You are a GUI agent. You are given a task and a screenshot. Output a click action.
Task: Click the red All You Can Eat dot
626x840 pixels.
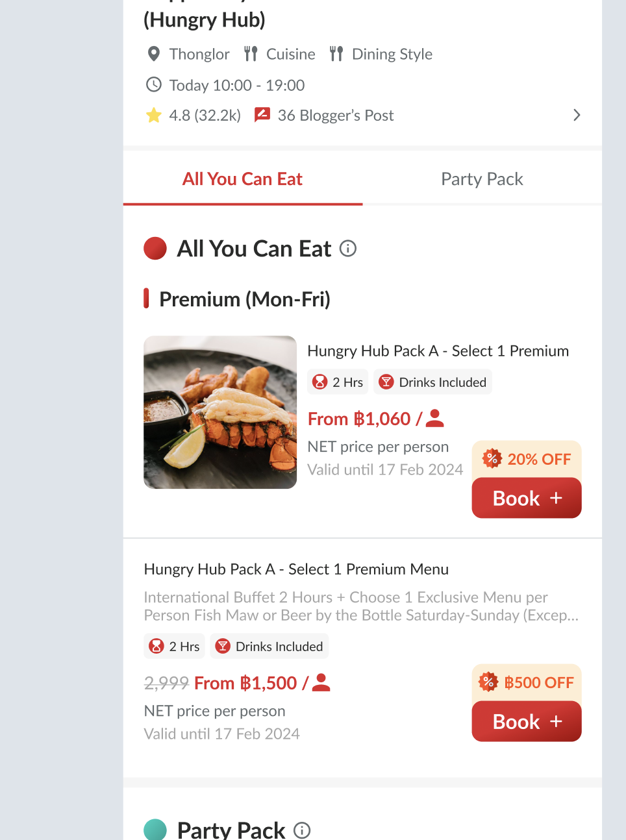[x=155, y=249]
